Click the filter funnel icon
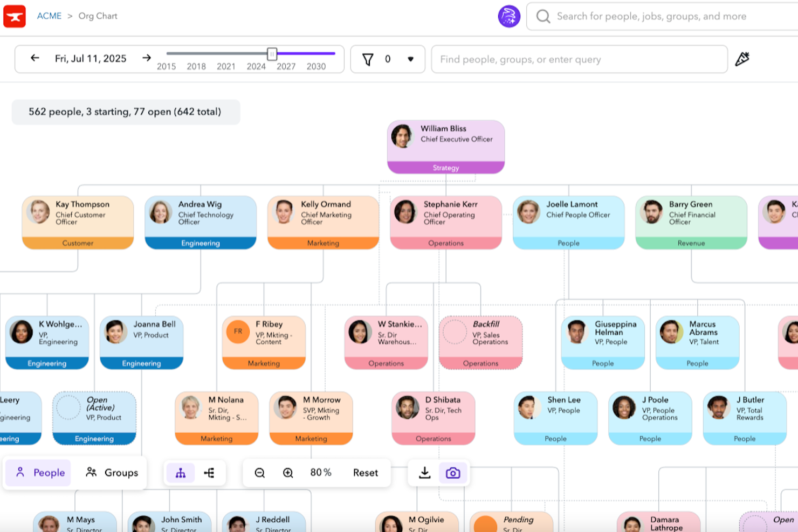Image resolution: width=798 pixels, height=532 pixels. (x=368, y=59)
